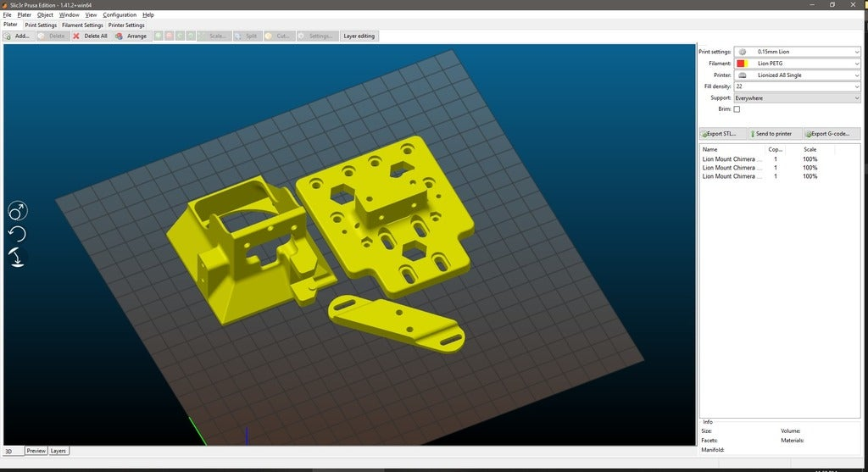
Task: Click the greyed-out Delete button
Action: (53, 36)
